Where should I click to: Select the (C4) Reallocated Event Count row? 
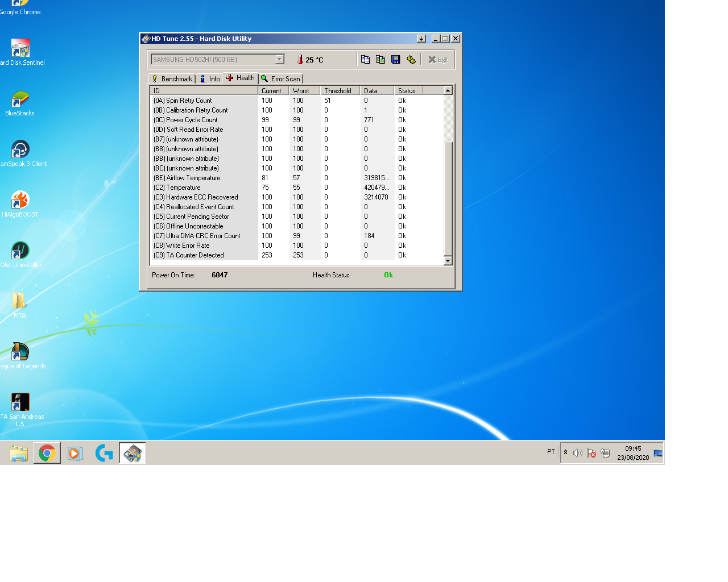(x=296, y=207)
